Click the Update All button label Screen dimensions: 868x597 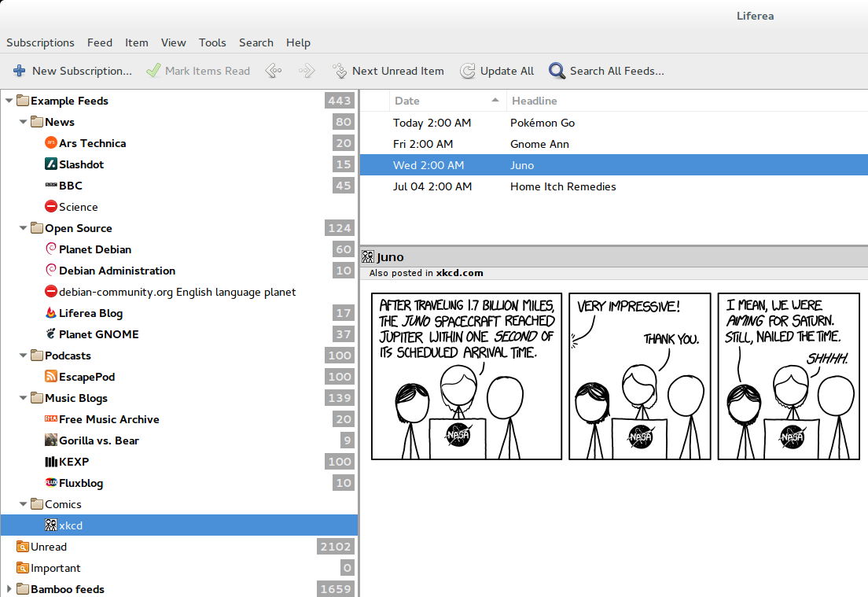point(507,71)
